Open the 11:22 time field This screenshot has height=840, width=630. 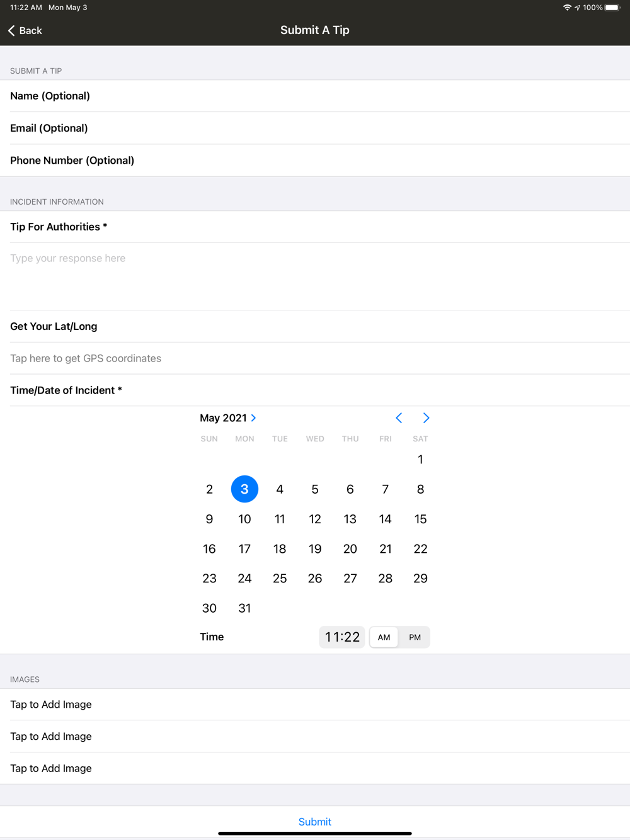click(342, 637)
